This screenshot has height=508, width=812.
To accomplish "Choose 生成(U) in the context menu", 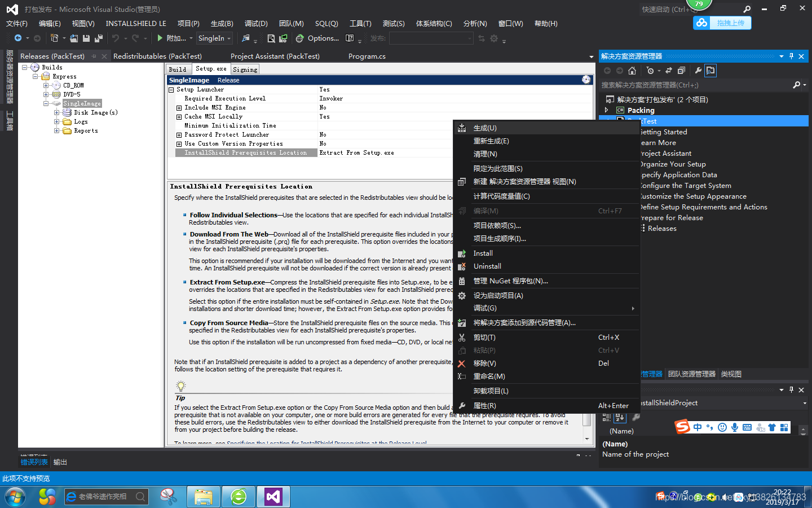I will pyautogui.click(x=546, y=128).
